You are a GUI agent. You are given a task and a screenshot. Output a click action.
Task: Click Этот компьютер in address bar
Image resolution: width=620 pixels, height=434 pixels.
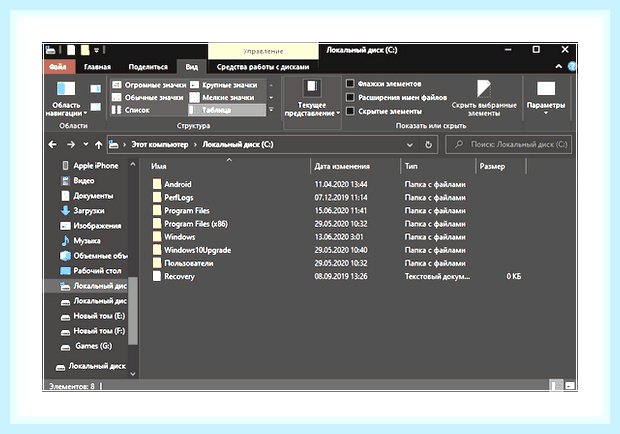[x=160, y=145]
